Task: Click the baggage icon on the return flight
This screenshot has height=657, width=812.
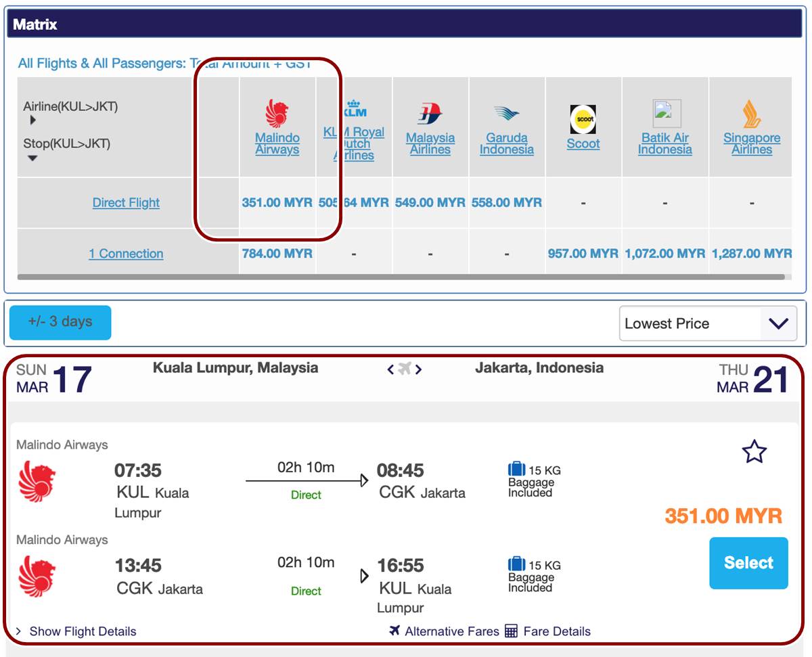Action: click(x=516, y=564)
